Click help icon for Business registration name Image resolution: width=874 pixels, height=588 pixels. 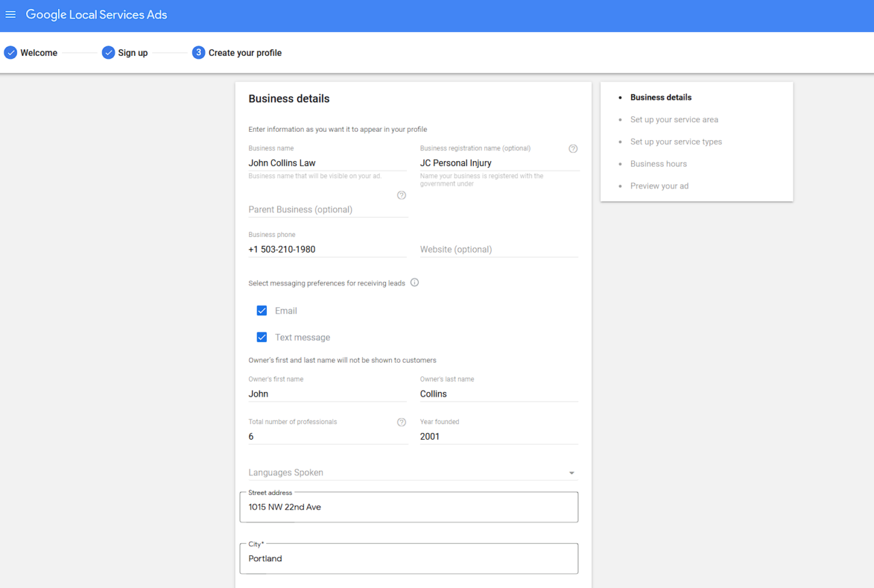coord(573,149)
